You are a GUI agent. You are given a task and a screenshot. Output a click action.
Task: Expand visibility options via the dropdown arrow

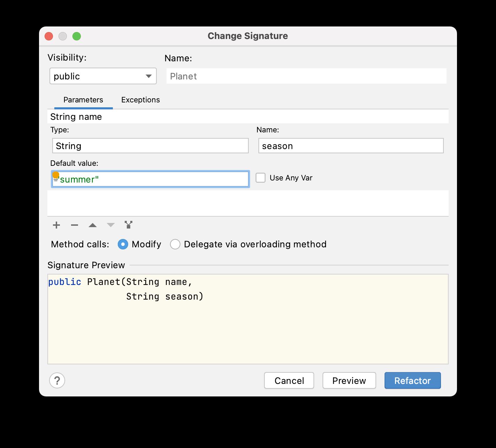tap(149, 76)
